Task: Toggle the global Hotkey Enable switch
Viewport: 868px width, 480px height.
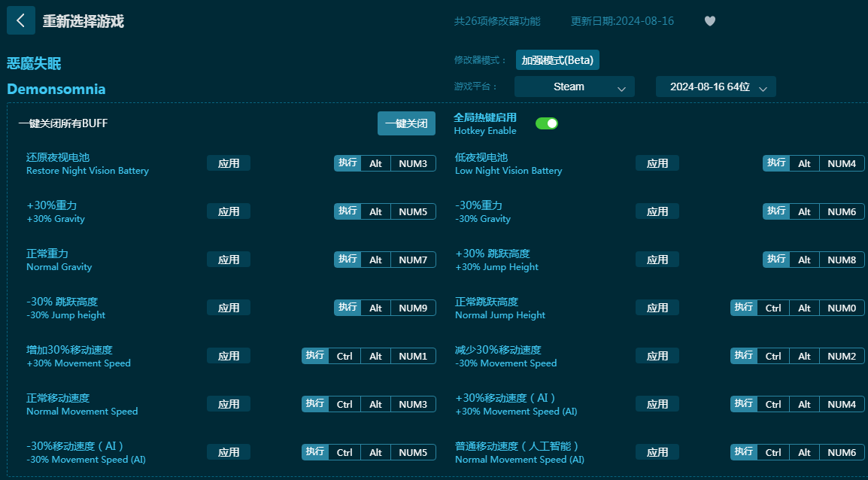Action: click(547, 123)
